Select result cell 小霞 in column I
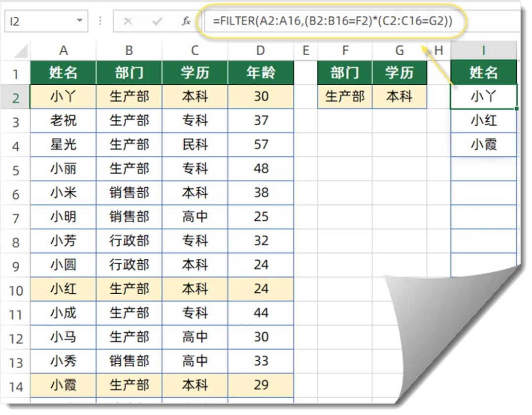 pyautogui.click(x=484, y=145)
